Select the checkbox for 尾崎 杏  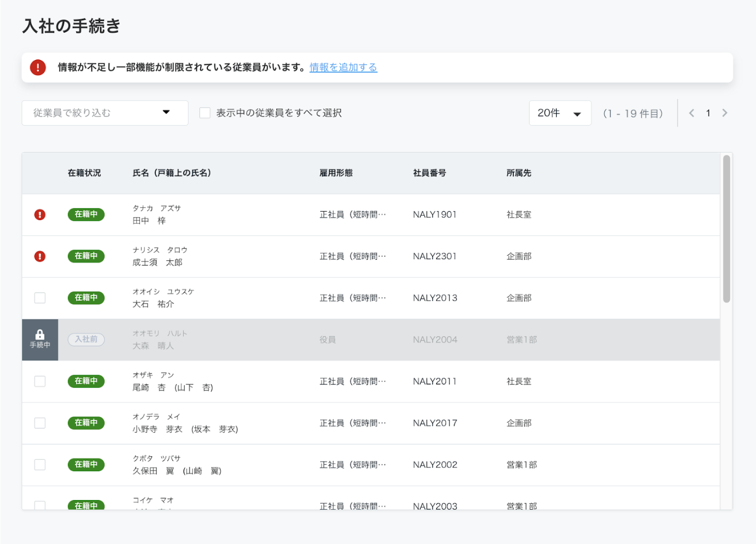(40, 382)
